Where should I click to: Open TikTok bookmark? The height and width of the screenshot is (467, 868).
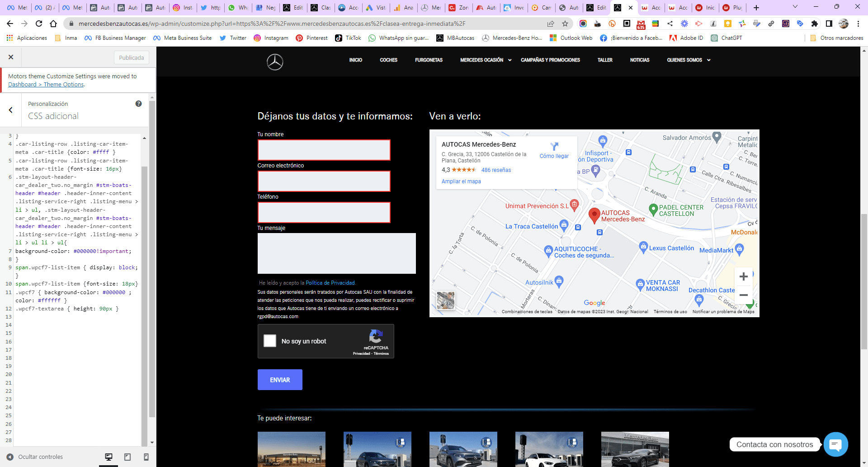348,38
